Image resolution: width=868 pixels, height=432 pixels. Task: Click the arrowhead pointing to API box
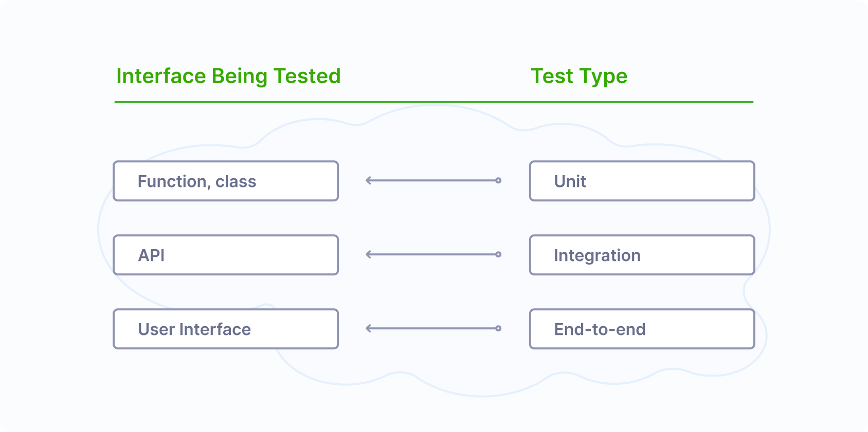[368, 254]
